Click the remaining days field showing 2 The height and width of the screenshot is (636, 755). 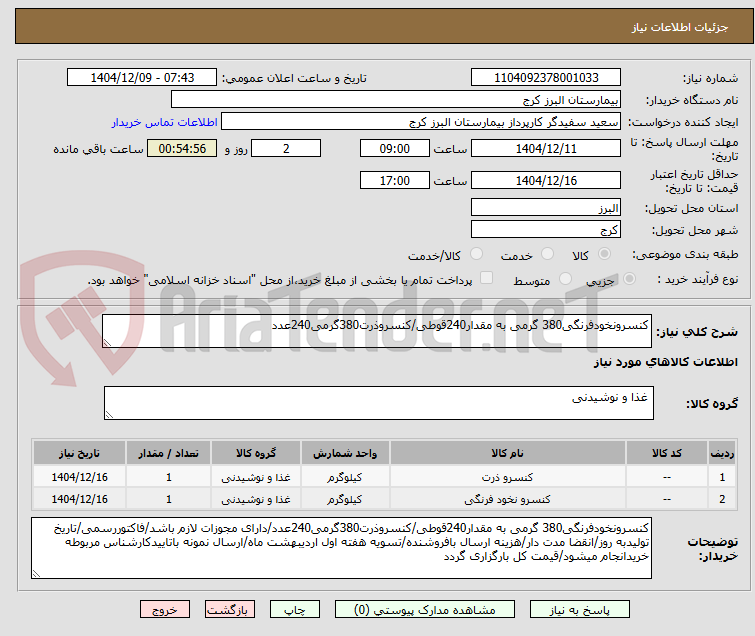(286, 148)
